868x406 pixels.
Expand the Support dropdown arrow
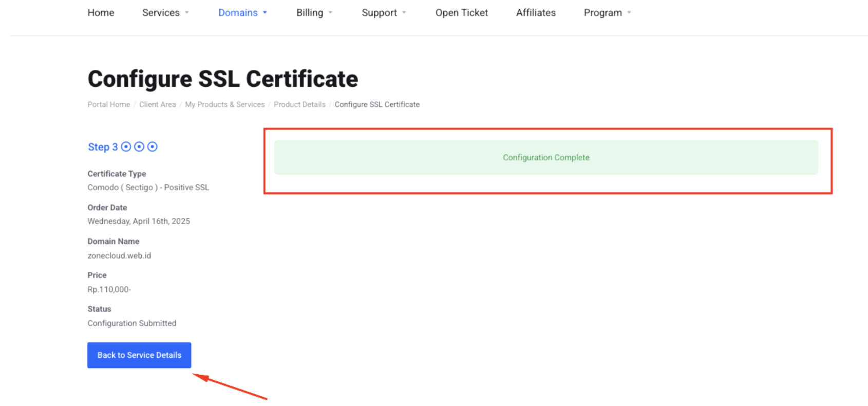tap(404, 13)
